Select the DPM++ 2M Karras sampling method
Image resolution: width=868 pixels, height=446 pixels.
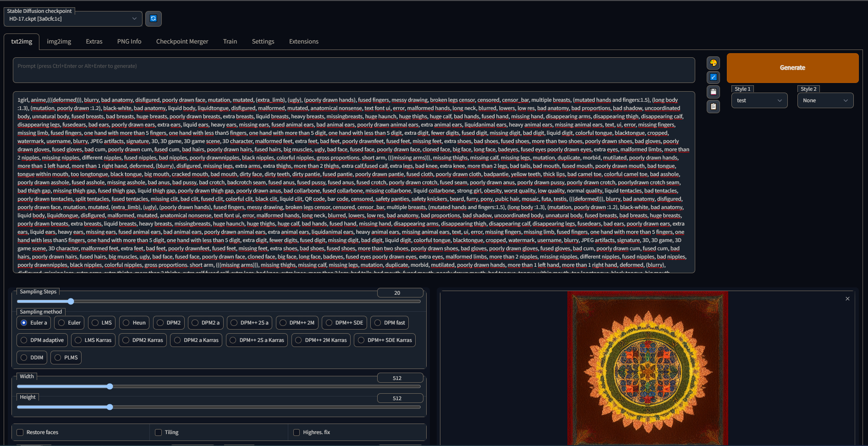(x=320, y=340)
